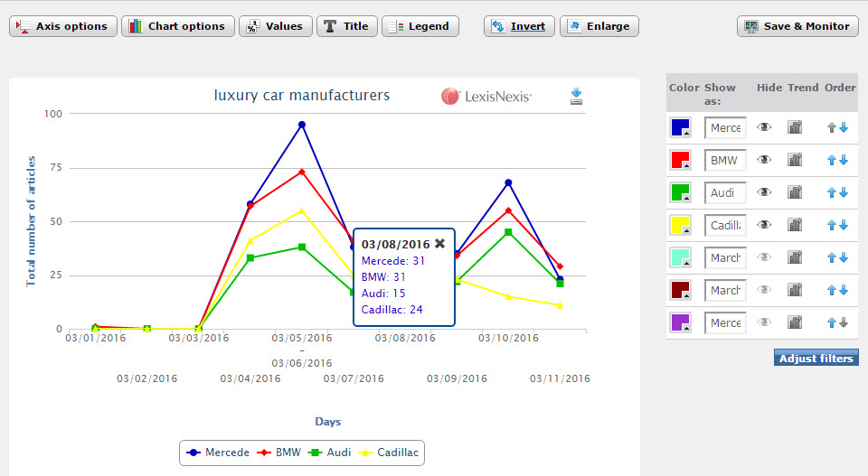Click the Mercedes peak data point on 03/05/2016
This screenshot has height=476, width=868.
pyautogui.click(x=302, y=125)
